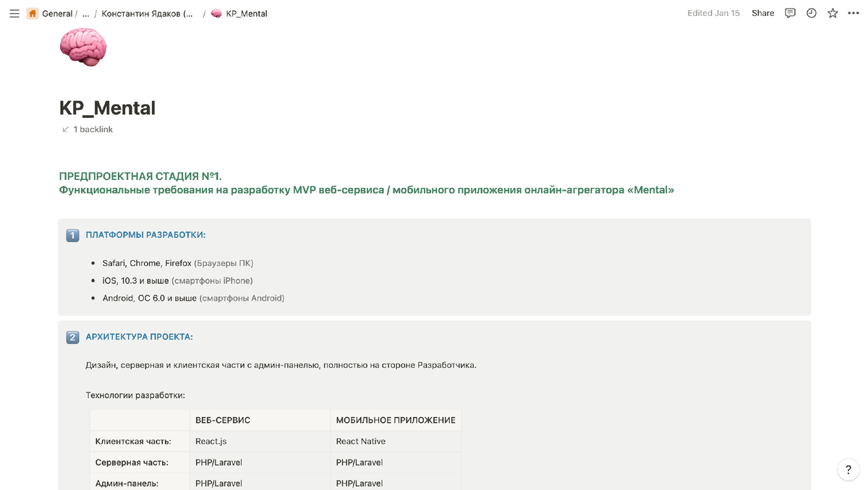Select the ВЕБ-СЕРВИС table header cell
This screenshot has width=868, height=490.
260,420
